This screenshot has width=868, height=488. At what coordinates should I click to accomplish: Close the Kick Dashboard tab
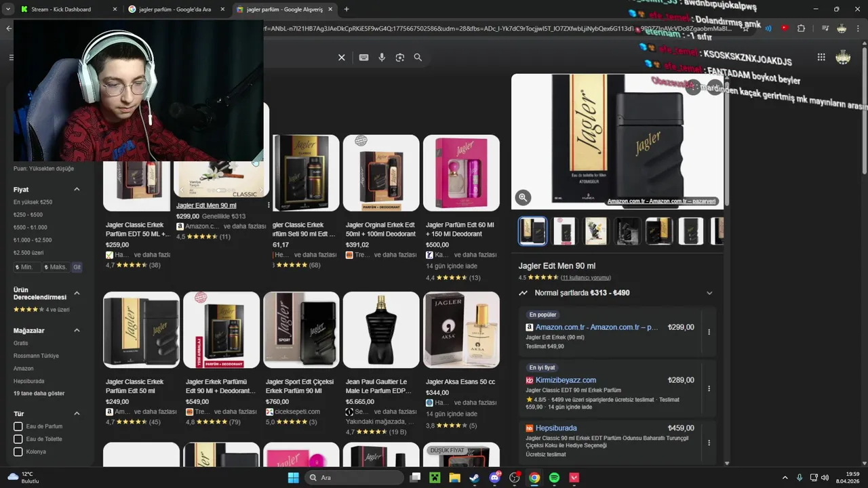pyautogui.click(x=115, y=9)
